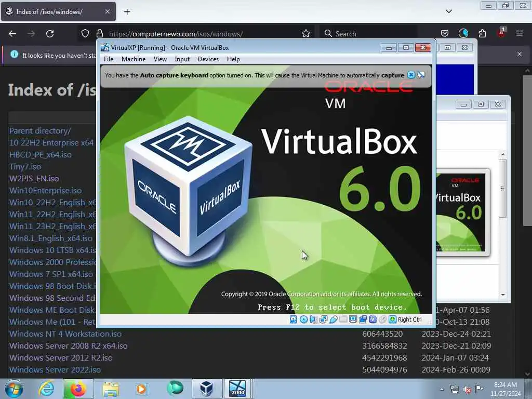Open the Windows Server 2008 R2 x64.iso link
Viewport: 532px width, 399px height.
68,345
